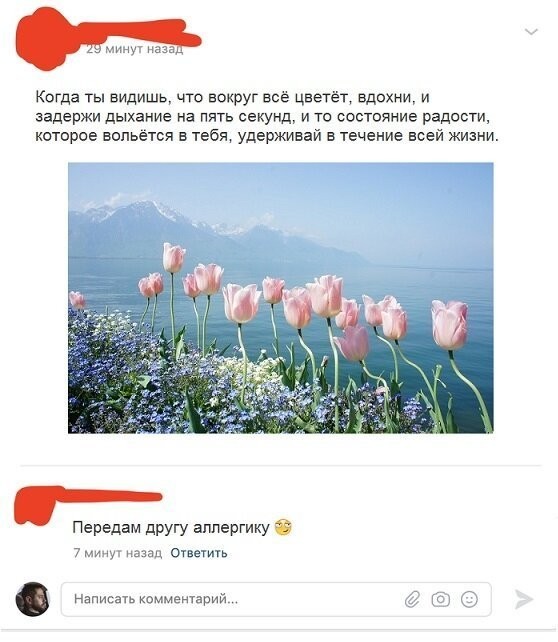Open the post options chevron menu
This screenshot has height=642, width=558.
tap(531, 32)
